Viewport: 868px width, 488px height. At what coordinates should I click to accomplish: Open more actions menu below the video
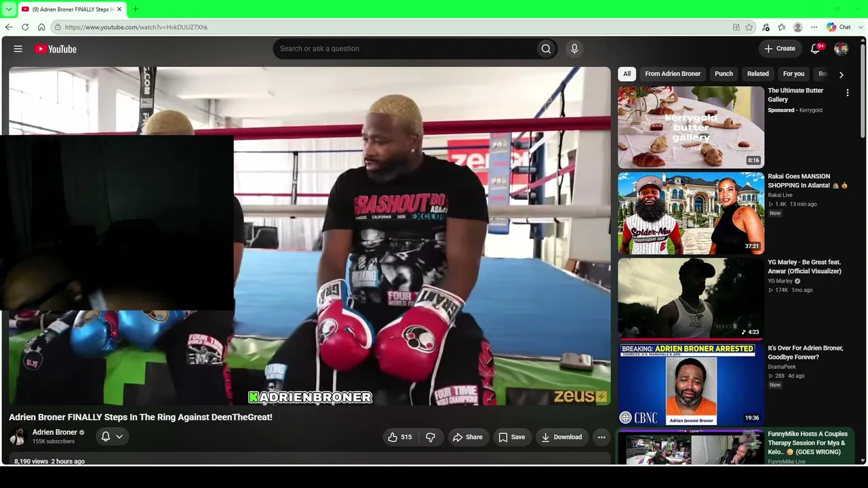click(601, 437)
